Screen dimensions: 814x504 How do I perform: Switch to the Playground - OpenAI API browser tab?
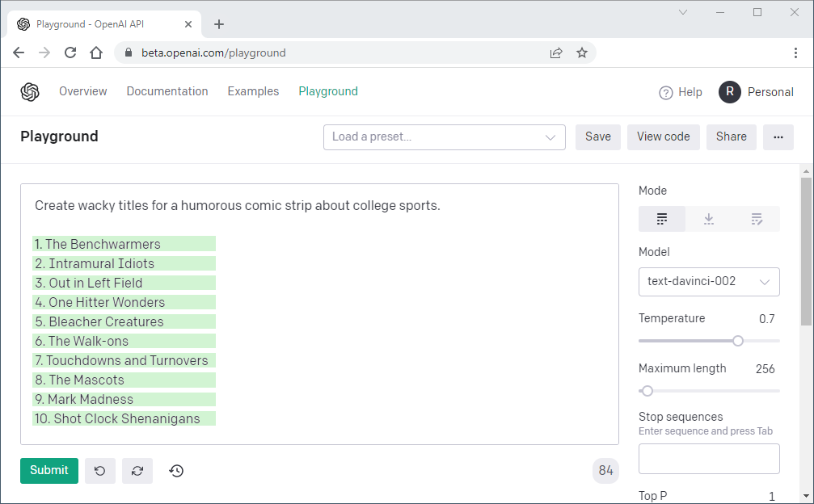click(103, 24)
